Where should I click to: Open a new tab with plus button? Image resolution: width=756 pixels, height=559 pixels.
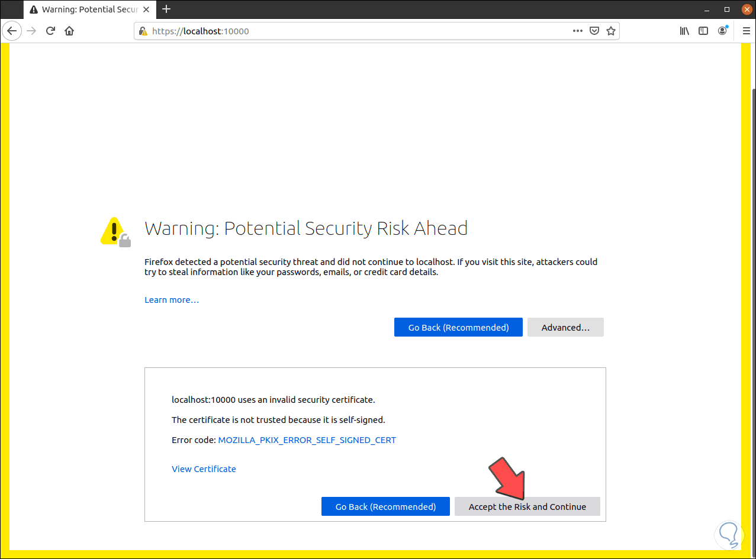(x=166, y=9)
